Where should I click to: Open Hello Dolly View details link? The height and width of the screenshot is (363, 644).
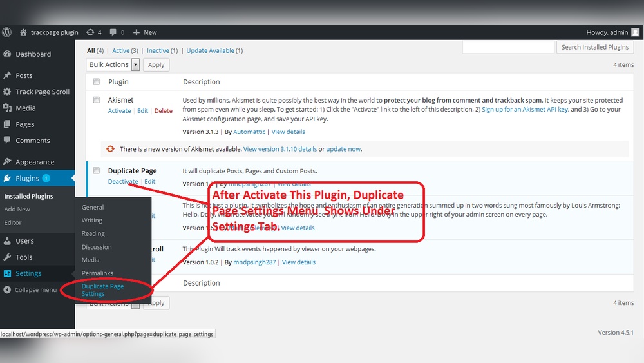(298, 228)
